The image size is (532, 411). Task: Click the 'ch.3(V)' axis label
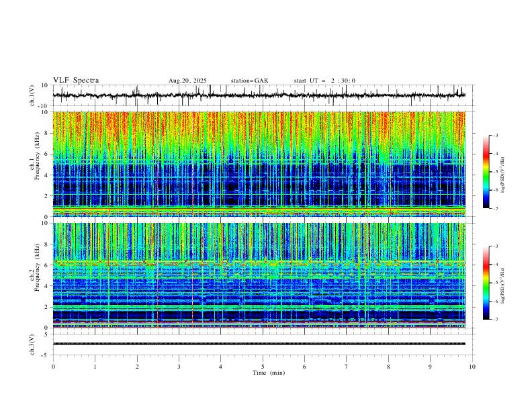click(x=32, y=345)
